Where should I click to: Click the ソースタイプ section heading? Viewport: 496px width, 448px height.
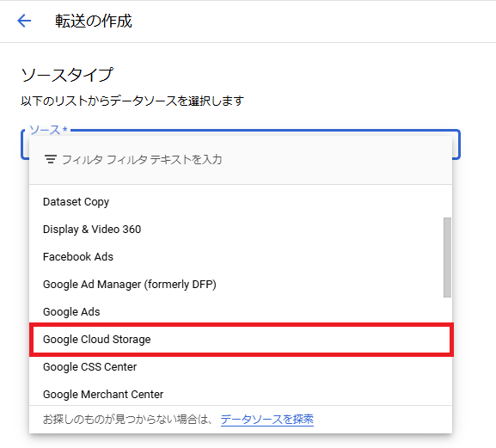(x=67, y=75)
